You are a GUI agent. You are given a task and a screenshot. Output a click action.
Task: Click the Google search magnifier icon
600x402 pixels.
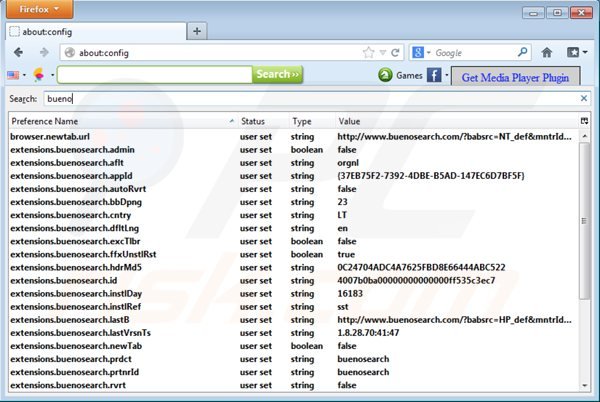tap(522, 52)
